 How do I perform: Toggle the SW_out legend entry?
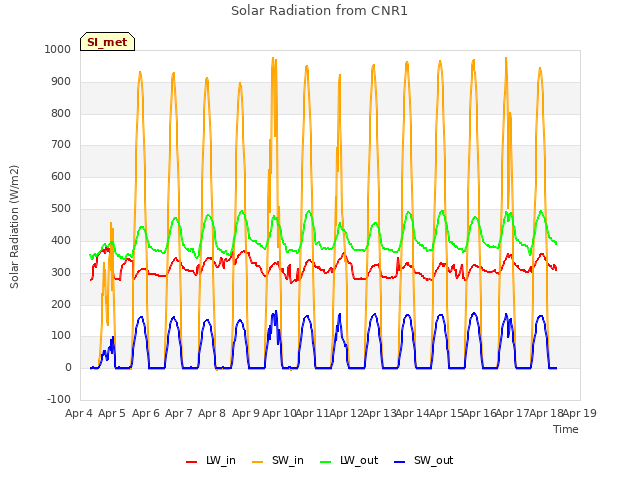pyautogui.click(x=424, y=460)
